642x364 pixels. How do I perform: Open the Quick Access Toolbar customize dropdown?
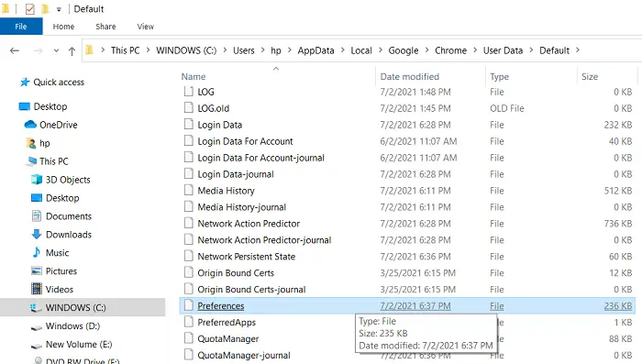tap(59, 9)
